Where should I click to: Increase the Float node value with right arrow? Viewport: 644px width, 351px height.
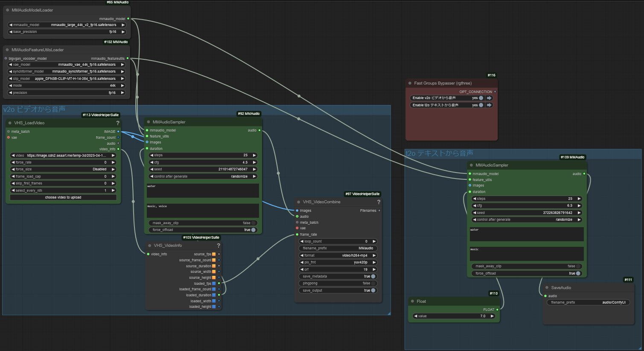click(x=492, y=316)
